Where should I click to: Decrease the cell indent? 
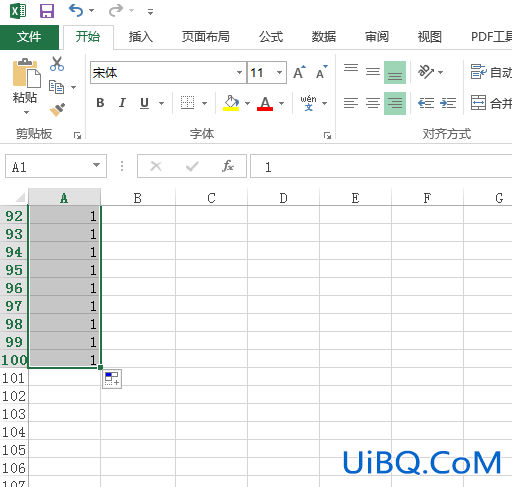point(426,103)
